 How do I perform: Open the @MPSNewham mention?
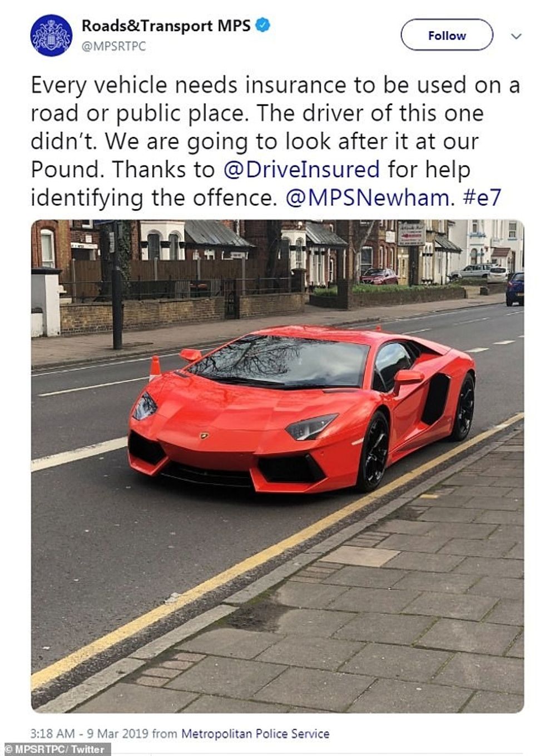coord(369,197)
